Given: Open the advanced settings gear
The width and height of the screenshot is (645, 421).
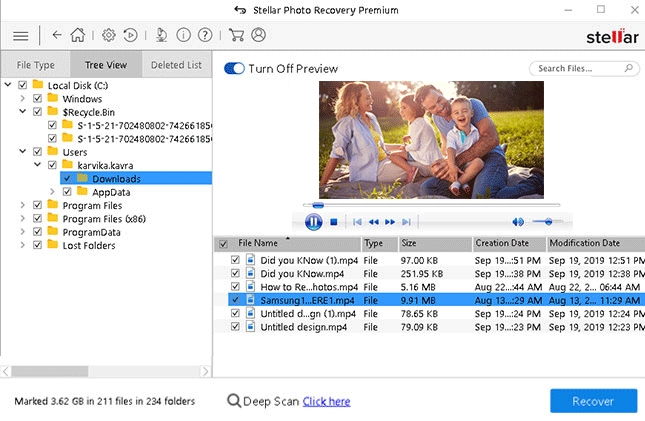Looking at the screenshot, I should (x=109, y=36).
